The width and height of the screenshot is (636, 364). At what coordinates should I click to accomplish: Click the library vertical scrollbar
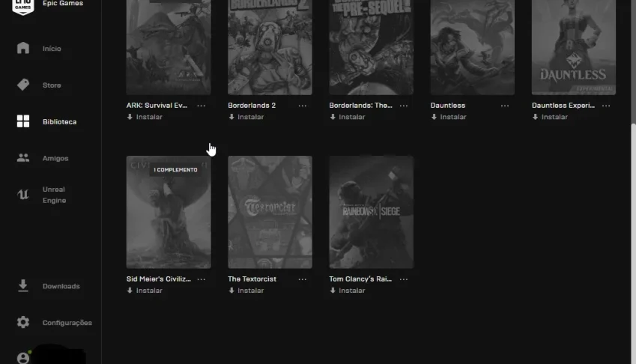(633, 243)
